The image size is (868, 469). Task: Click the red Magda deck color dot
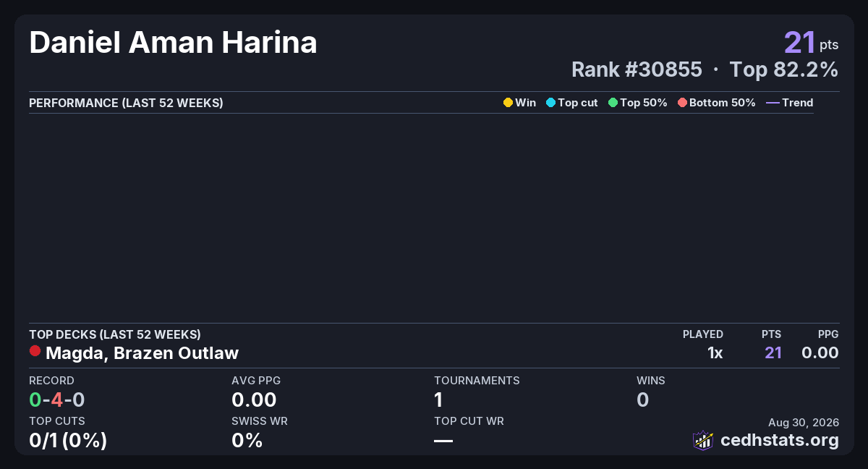[35, 351]
